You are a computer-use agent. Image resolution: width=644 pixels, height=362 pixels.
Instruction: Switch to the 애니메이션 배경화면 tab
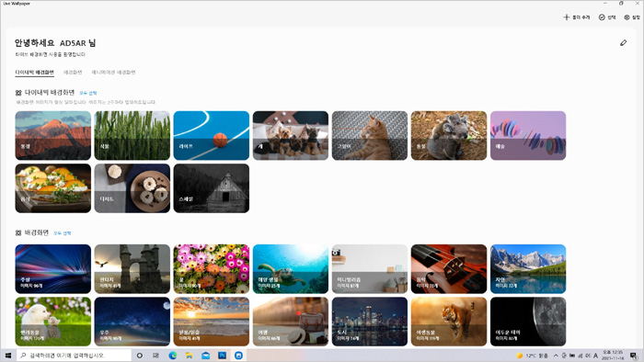(x=113, y=73)
